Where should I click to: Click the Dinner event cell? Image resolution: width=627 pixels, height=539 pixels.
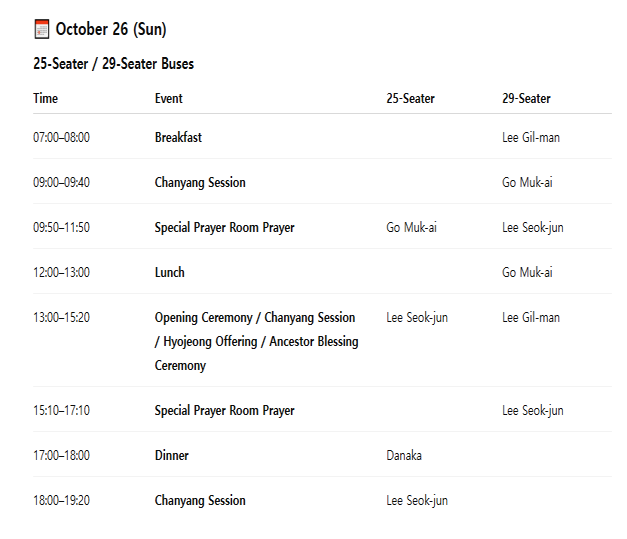coord(172,455)
